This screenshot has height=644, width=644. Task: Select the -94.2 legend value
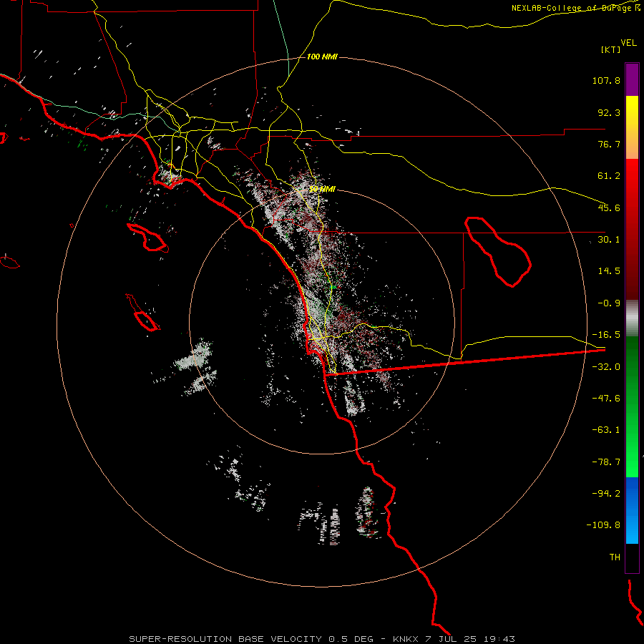pos(606,494)
